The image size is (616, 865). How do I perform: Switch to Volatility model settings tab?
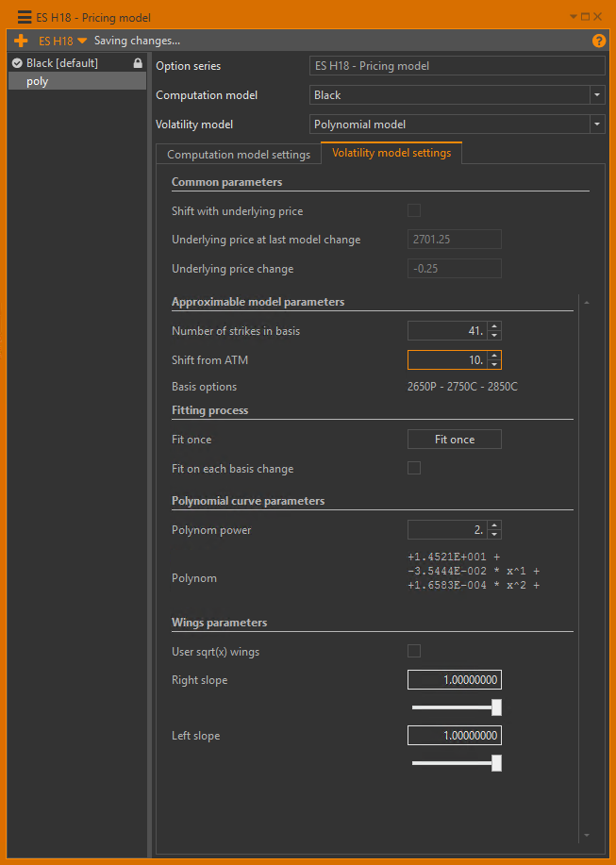pos(391,153)
